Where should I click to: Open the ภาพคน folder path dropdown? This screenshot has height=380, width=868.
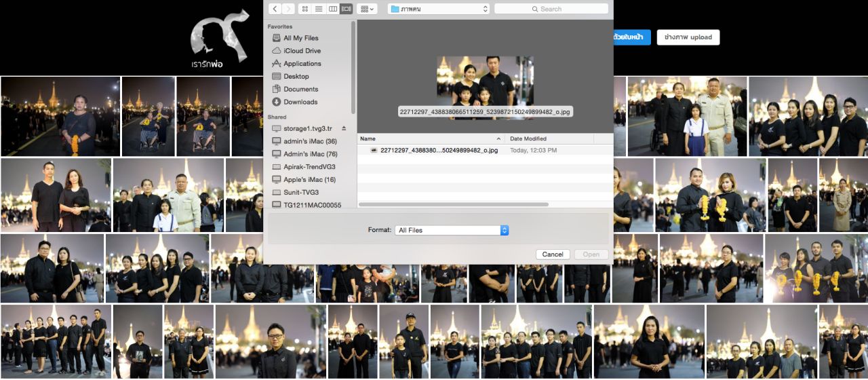(439, 9)
